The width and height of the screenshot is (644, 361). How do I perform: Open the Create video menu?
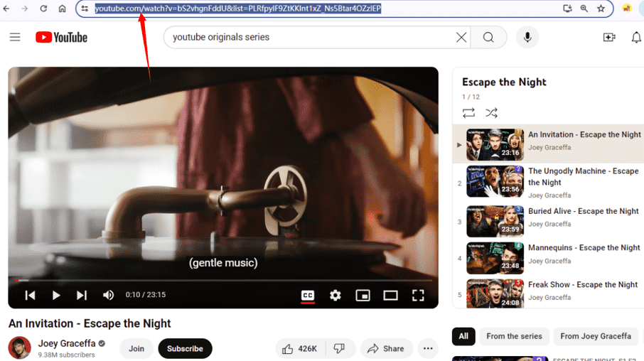coord(609,38)
